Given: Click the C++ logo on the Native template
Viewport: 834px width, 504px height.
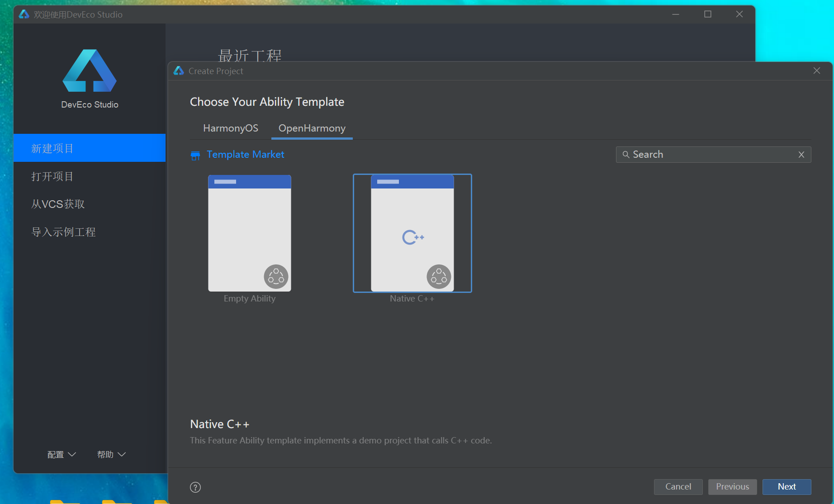Looking at the screenshot, I should click(x=413, y=237).
